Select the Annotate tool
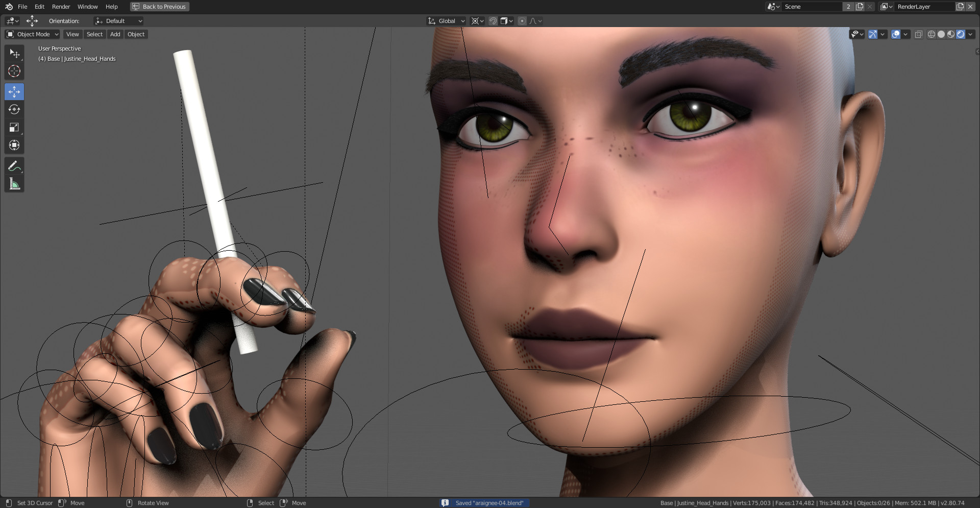980x508 pixels. coord(14,166)
